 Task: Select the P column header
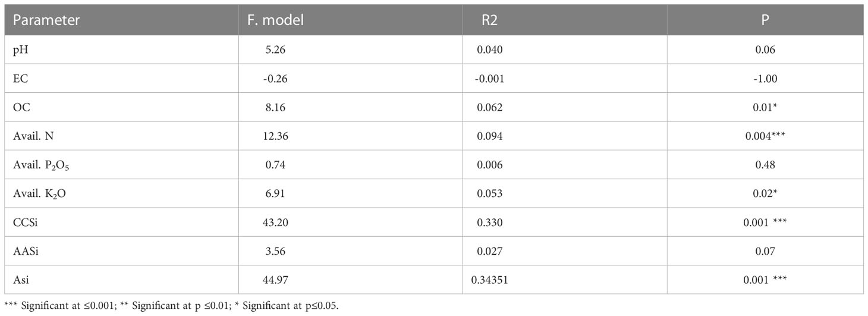765,20
